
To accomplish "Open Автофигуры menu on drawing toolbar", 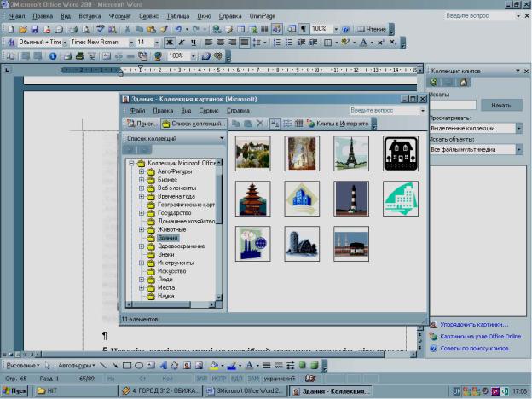I will 77,366.
